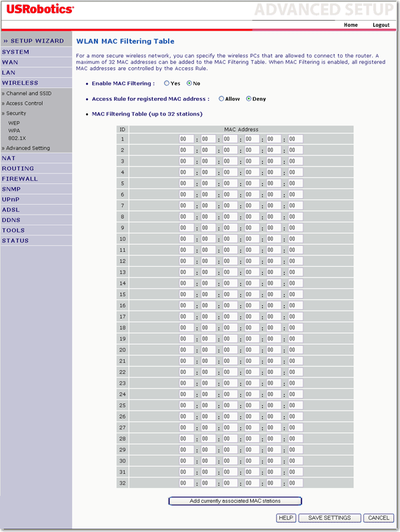Image resolution: width=400 pixels, height=532 pixels.
Task: Open the Setup Wizard menu item
Action: click(36, 41)
